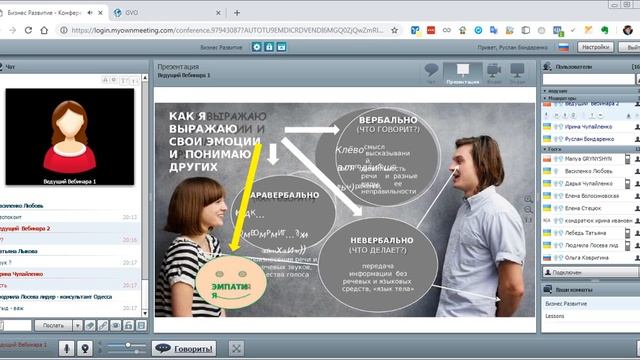Click the browser address bar URL
640x360 pixels.
click(227, 30)
